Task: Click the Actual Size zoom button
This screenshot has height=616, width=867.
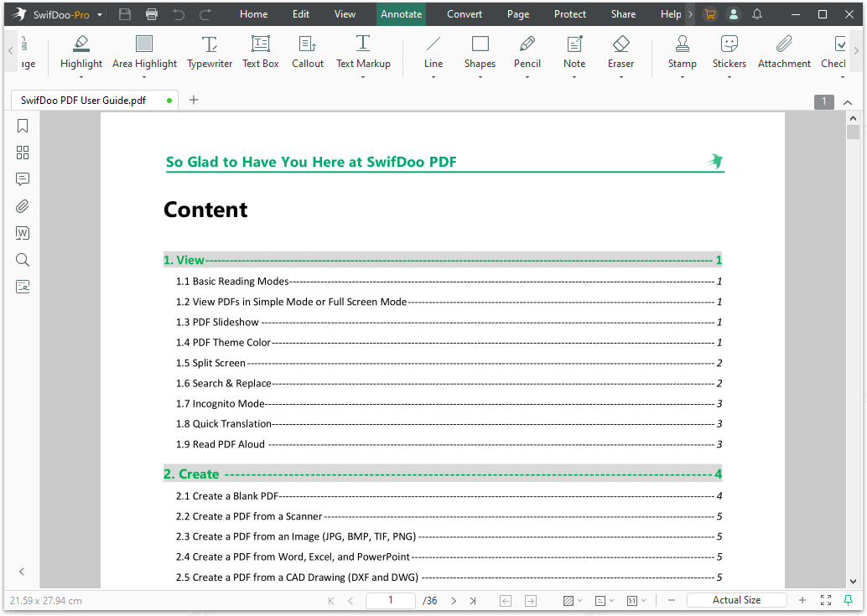Action: [736, 600]
